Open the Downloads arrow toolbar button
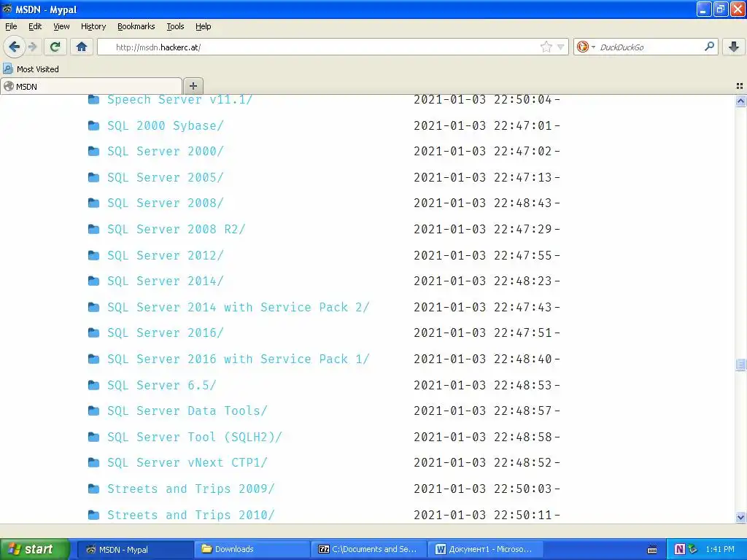The height and width of the screenshot is (560, 747). 734,47
